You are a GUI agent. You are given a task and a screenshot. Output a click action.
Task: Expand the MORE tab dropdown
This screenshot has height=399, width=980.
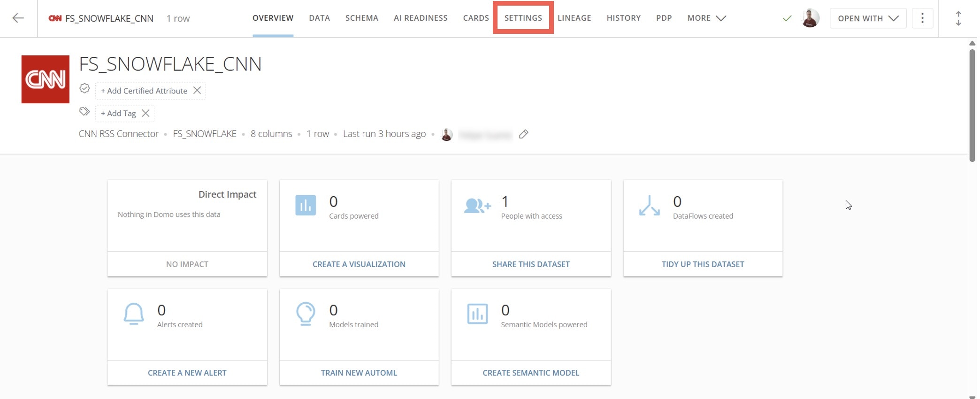click(707, 18)
